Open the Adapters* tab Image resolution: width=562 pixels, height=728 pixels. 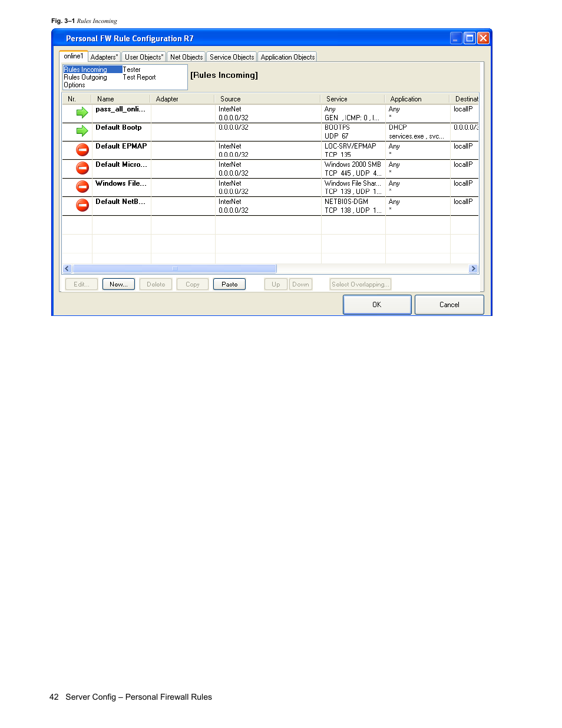104,57
